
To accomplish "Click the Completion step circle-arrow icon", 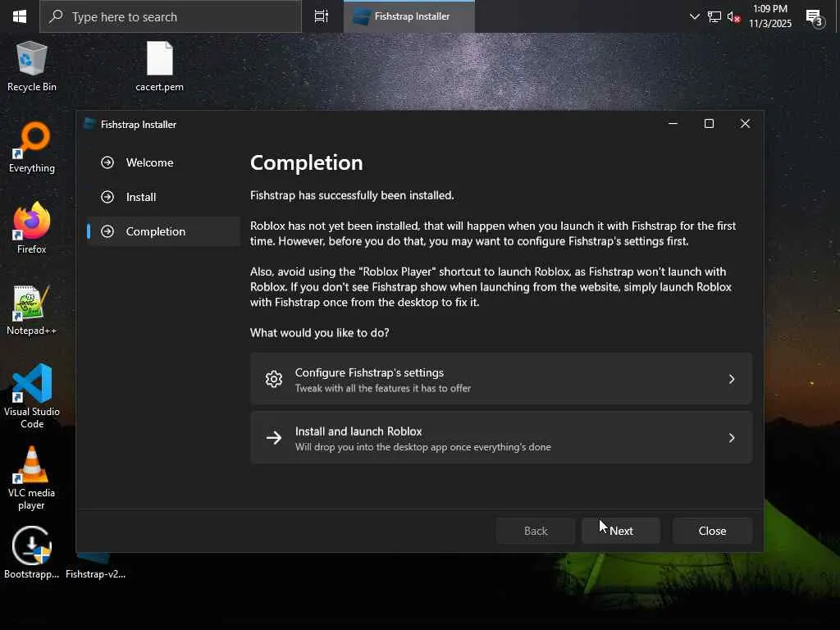I will [x=107, y=231].
